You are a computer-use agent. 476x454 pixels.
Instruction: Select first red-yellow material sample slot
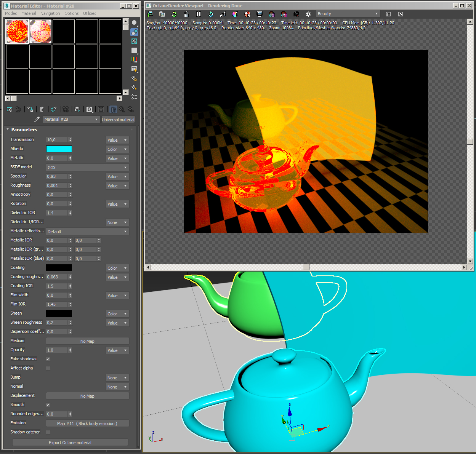pos(17,31)
